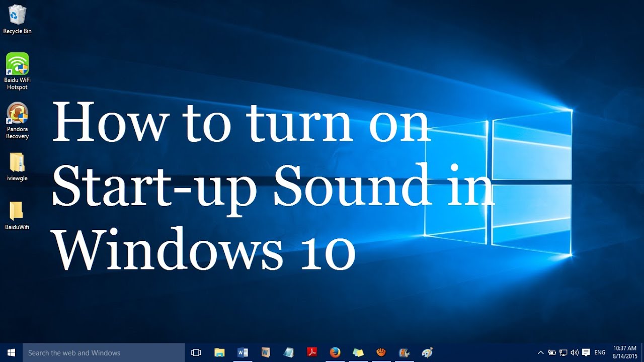Open the Recycle Bin desktop icon

(17, 19)
